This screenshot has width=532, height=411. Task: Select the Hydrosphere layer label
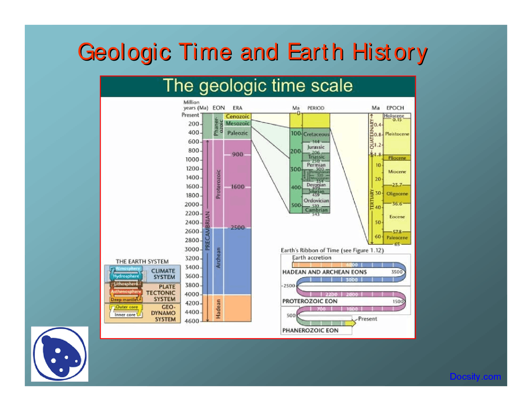pos(126,276)
